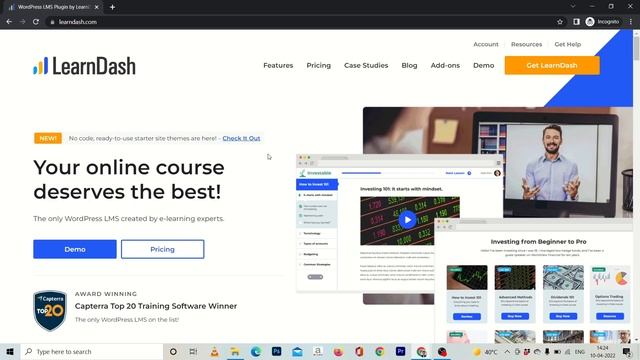Click the blue Demo button
640x360 pixels.
(75, 249)
